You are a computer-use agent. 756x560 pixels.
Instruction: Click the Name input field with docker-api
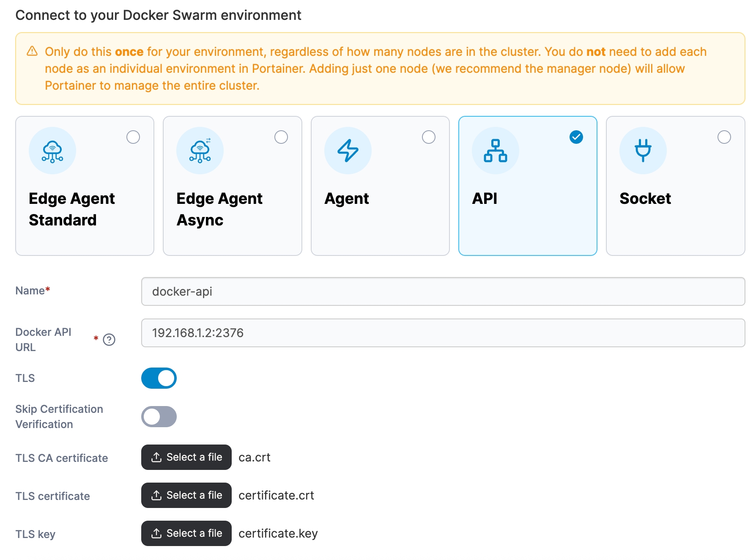pos(443,291)
